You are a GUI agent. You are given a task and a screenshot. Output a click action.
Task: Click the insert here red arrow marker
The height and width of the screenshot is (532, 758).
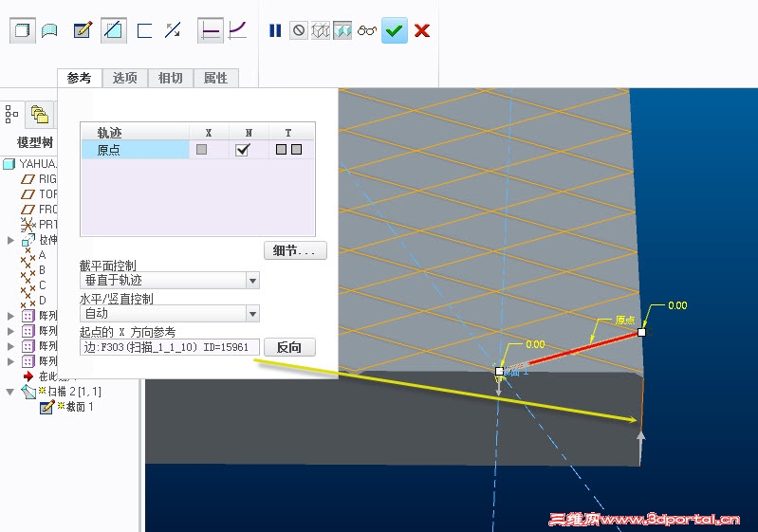click(28, 376)
